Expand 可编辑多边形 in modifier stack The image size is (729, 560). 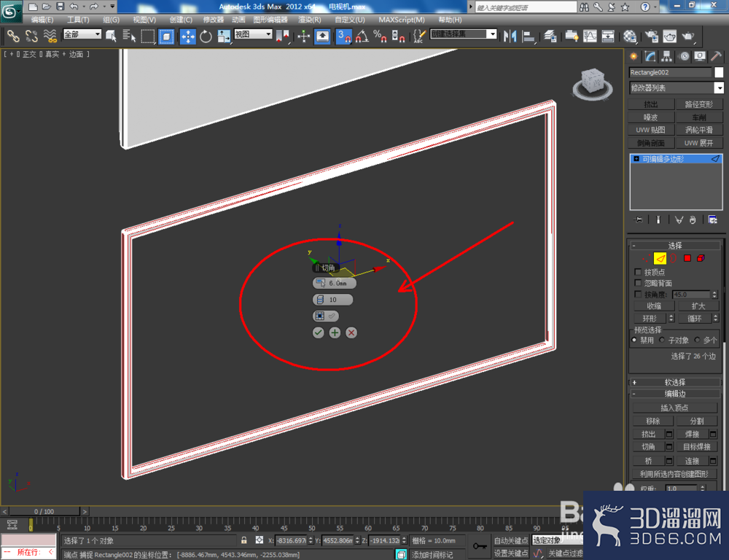click(x=636, y=159)
